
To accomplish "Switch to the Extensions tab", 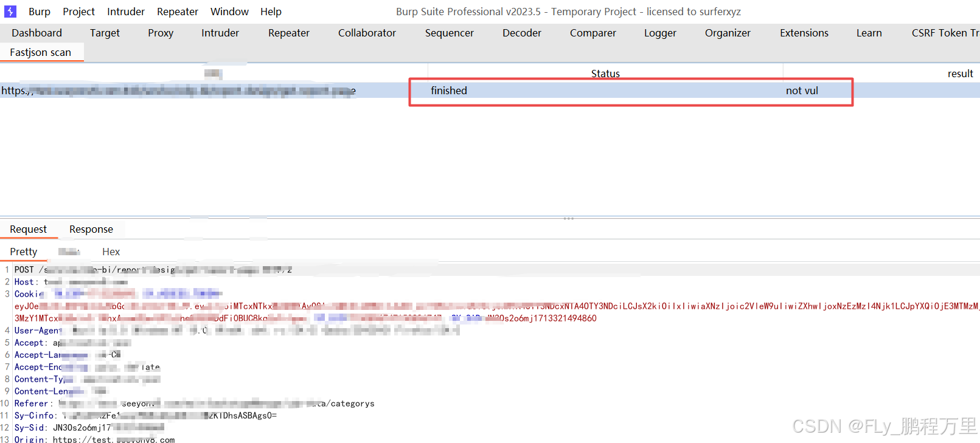I will (x=804, y=33).
